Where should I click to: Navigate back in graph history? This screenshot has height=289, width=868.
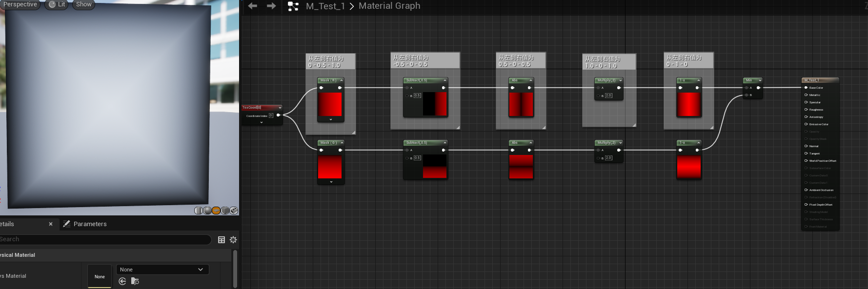tap(252, 6)
